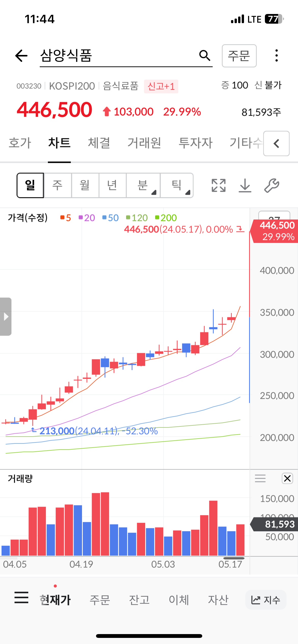Screen dimensions: 298x644
Task: Open the three-dot more options menu
Action: click(x=276, y=55)
